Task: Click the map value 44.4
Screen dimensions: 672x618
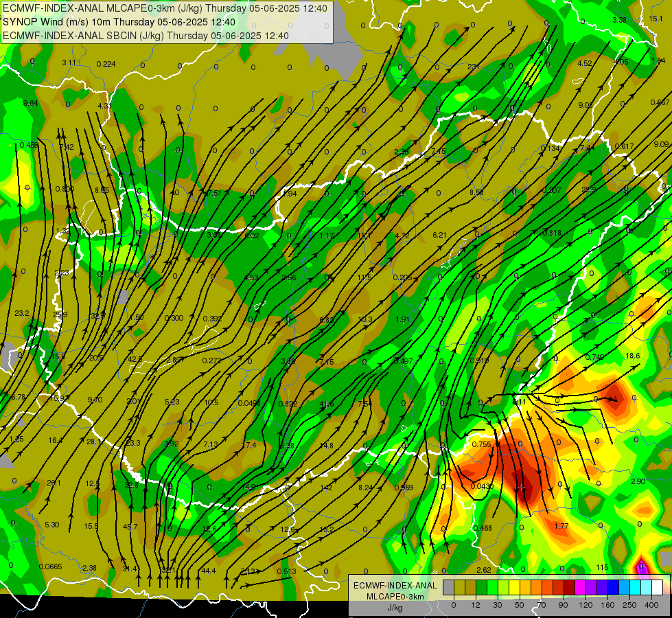Action: (x=208, y=571)
